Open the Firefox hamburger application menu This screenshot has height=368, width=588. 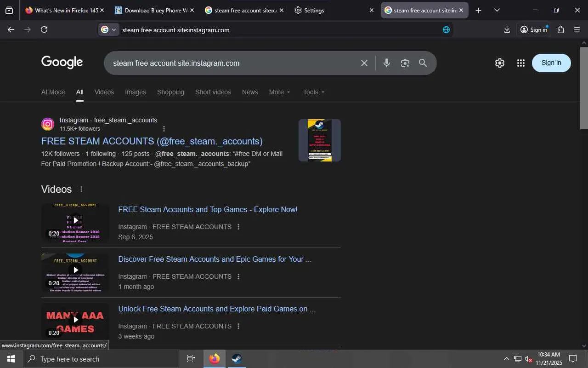pos(577,29)
